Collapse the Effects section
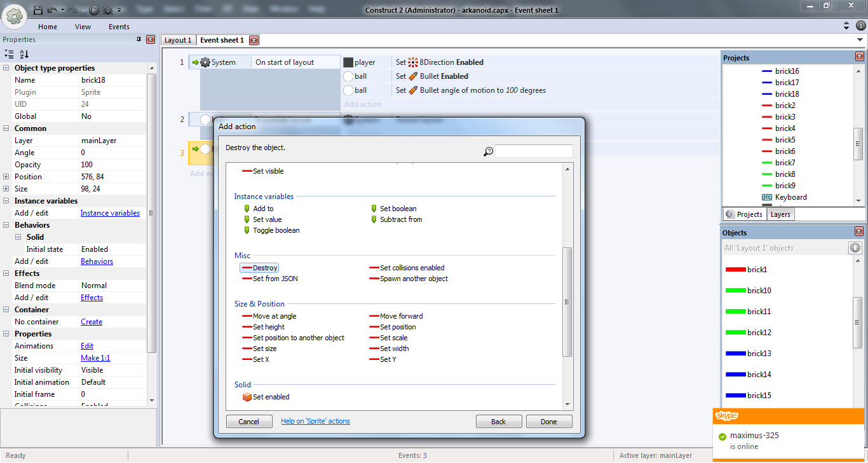868x463 pixels. [x=6, y=273]
